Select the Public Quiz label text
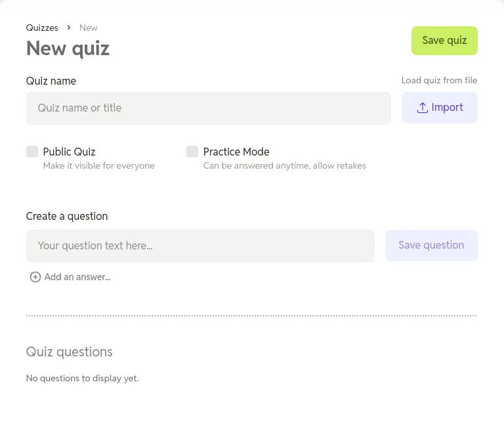This screenshot has height=422, width=504. pyautogui.click(x=69, y=152)
